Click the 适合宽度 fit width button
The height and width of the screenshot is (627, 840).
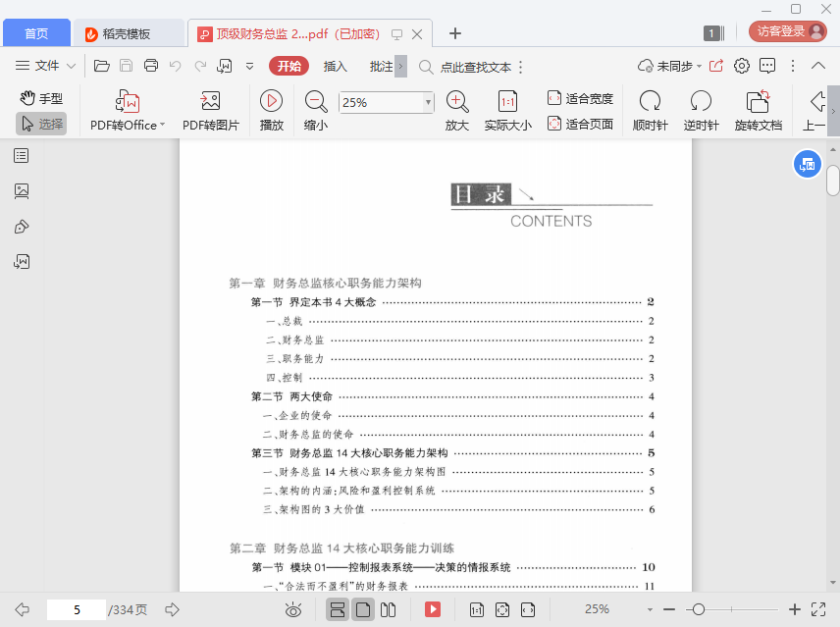[580, 98]
